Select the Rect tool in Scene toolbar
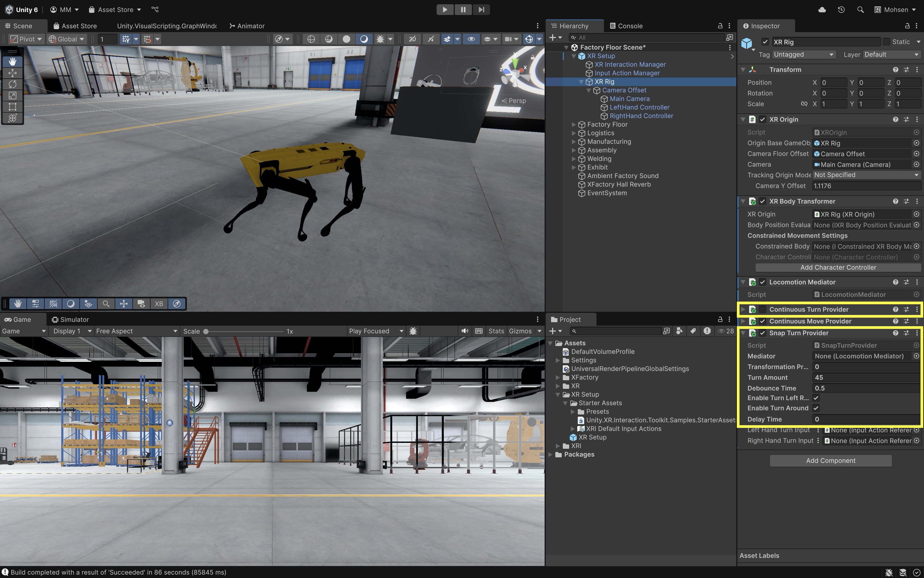The width and height of the screenshot is (924, 578). click(13, 107)
